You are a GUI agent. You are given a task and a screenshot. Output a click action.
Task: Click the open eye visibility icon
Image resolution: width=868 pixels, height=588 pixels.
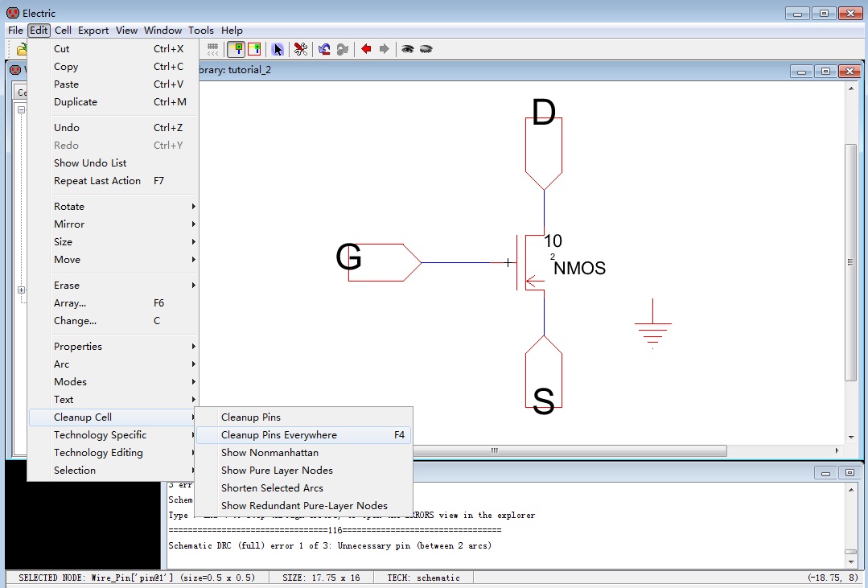[x=408, y=49]
